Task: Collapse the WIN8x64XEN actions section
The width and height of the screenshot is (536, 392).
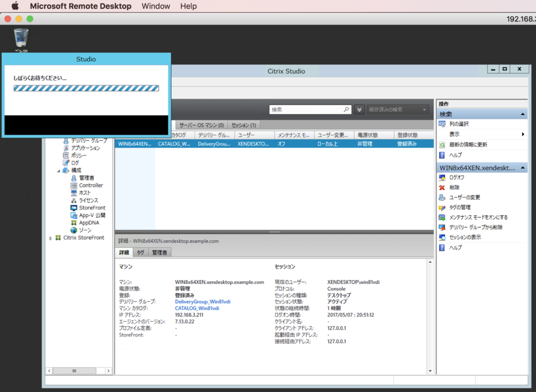Action: pyautogui.click(x=523, y=168)
